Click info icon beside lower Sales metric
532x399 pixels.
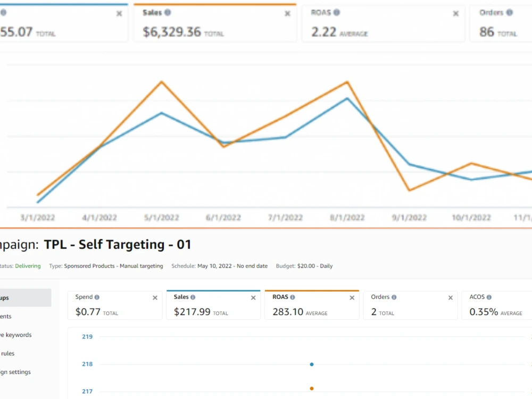click(x=193, y=297)
